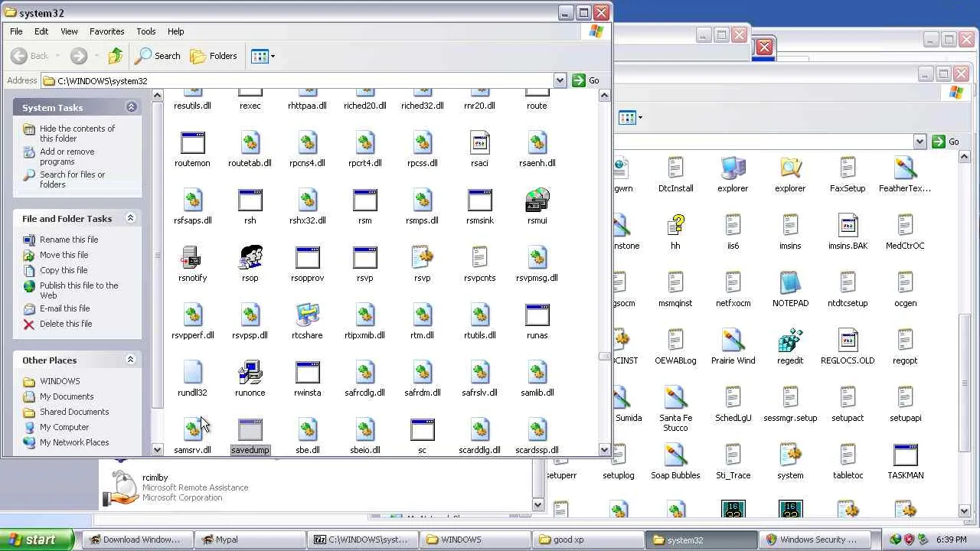Viewport: 980px width, 551px height.
Task: Open the Start menu
Action: [38, 540]
